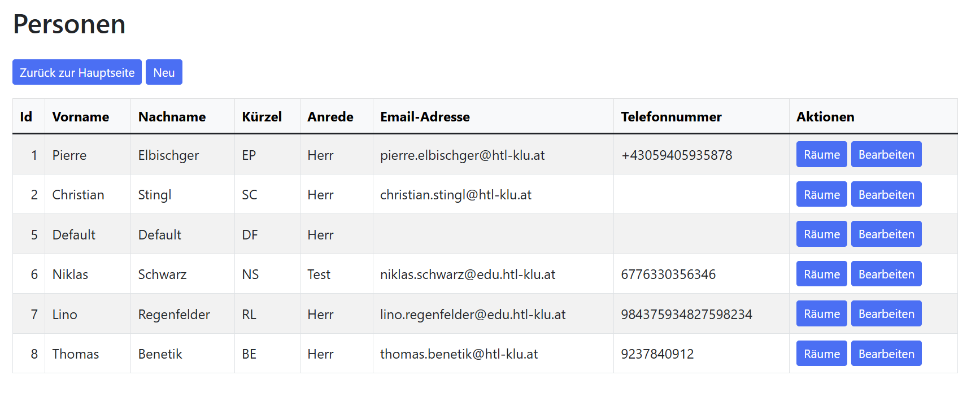Select the pierre.elbischger@htl-klu.at email cell
980x397 pixels.
pyautogui.click(x=462, y=155)
